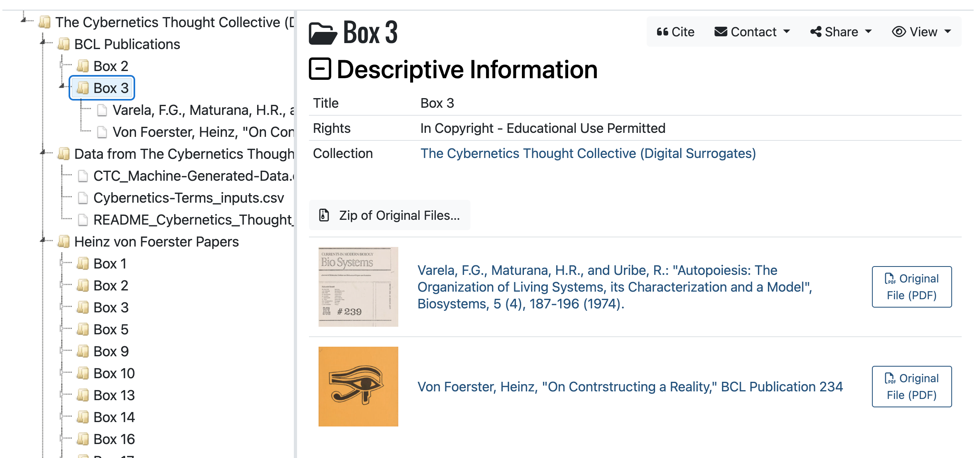This screenshot has height=458, width=980.
Task: Download Original File PDF for the Von Foerster paper
Action: tap(911, 387)
